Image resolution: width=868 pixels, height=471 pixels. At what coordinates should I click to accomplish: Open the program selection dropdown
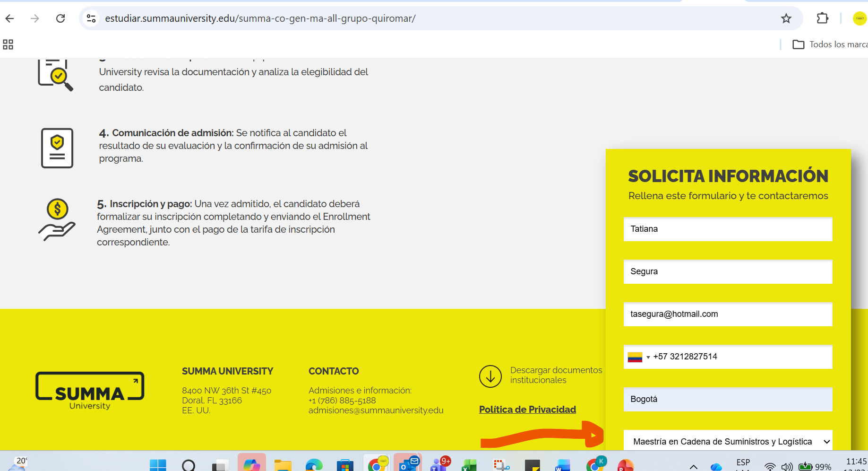pyautogui.click(x=728, y=441)
